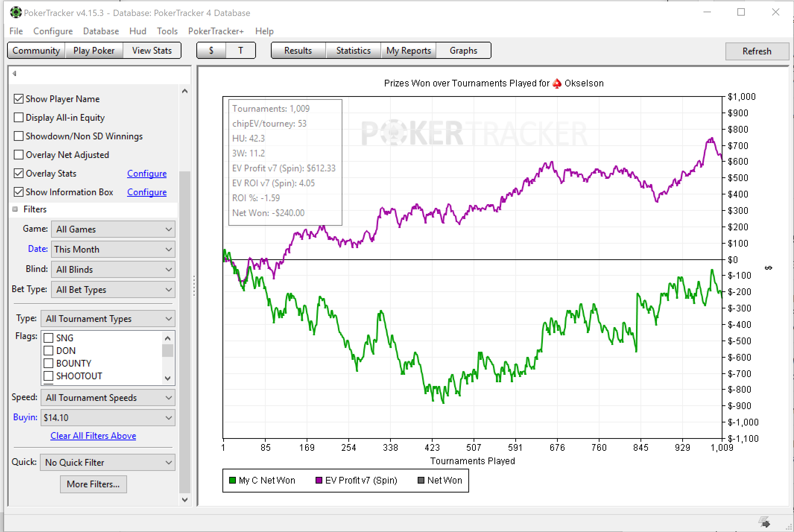Image resolution: width=794 pixels, height=532 pixels.
Task: Open the tournament Type dropdown
Action: coord(108,319)
